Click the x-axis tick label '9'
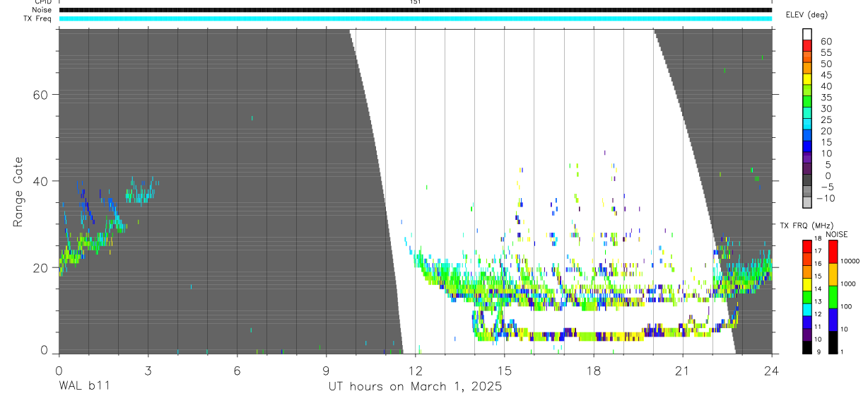The width and height of the screenshot is (868, 401). [326, 371]
